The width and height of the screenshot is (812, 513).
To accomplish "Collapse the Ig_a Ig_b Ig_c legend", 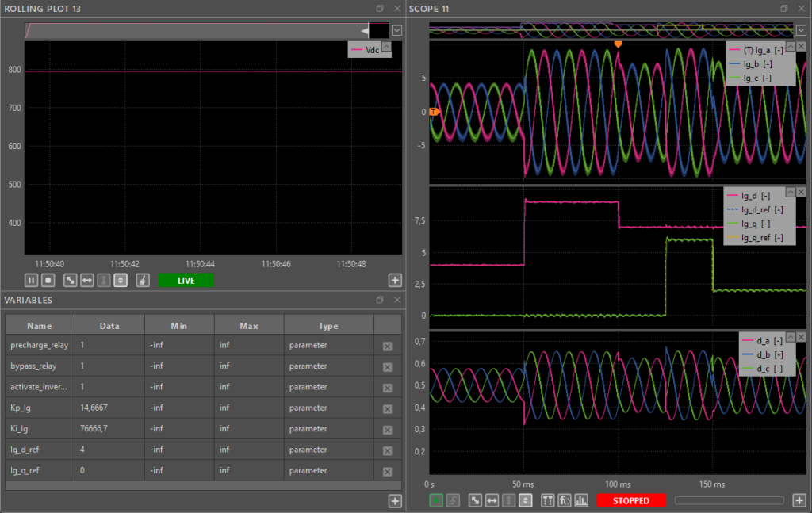I will (x=789, y=48).
